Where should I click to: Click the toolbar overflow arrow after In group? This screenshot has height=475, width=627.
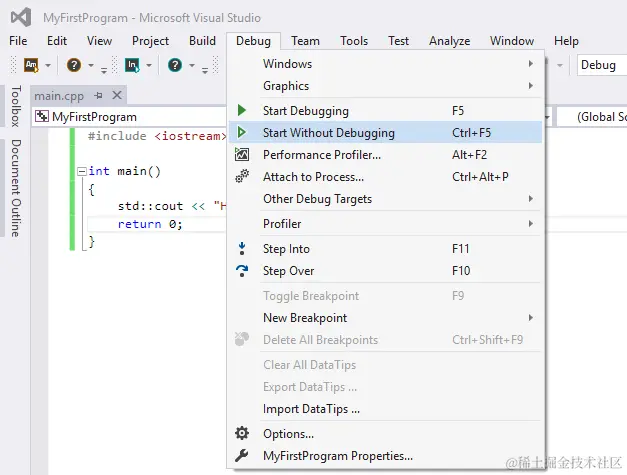pyautogui.click(x=205, y=70)
